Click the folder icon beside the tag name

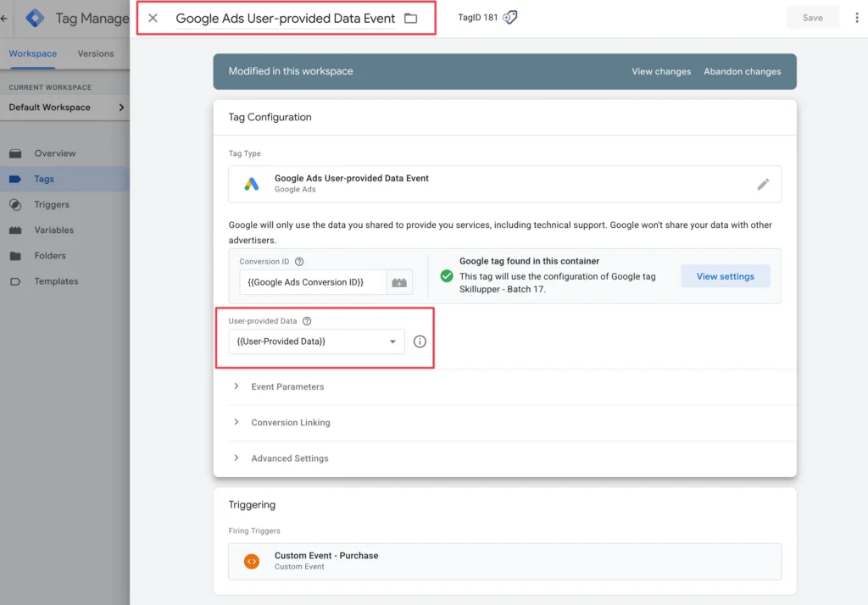411,19
